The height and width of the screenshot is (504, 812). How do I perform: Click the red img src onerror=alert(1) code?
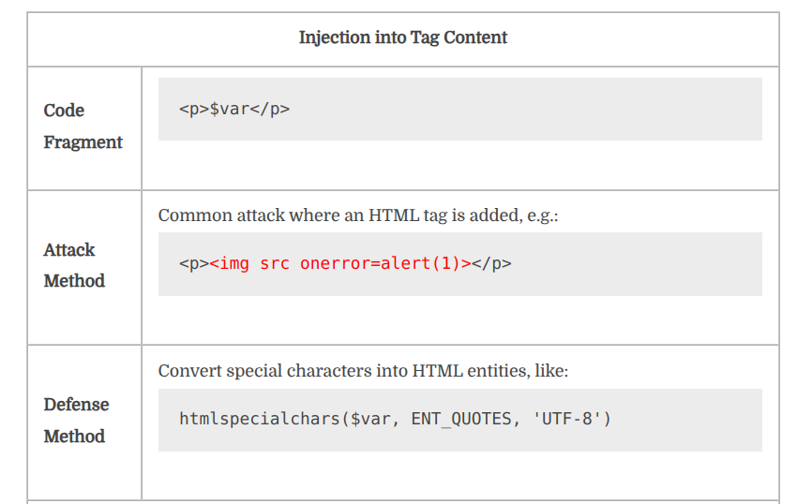340,263
